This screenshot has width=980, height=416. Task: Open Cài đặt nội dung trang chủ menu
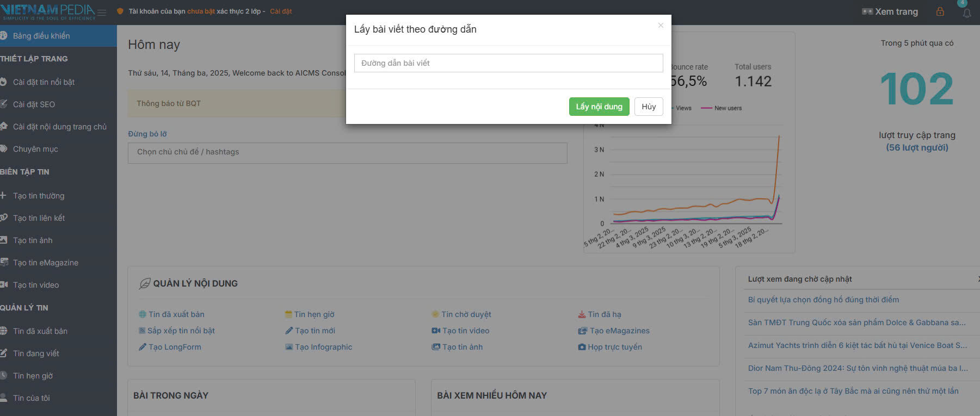59,127
